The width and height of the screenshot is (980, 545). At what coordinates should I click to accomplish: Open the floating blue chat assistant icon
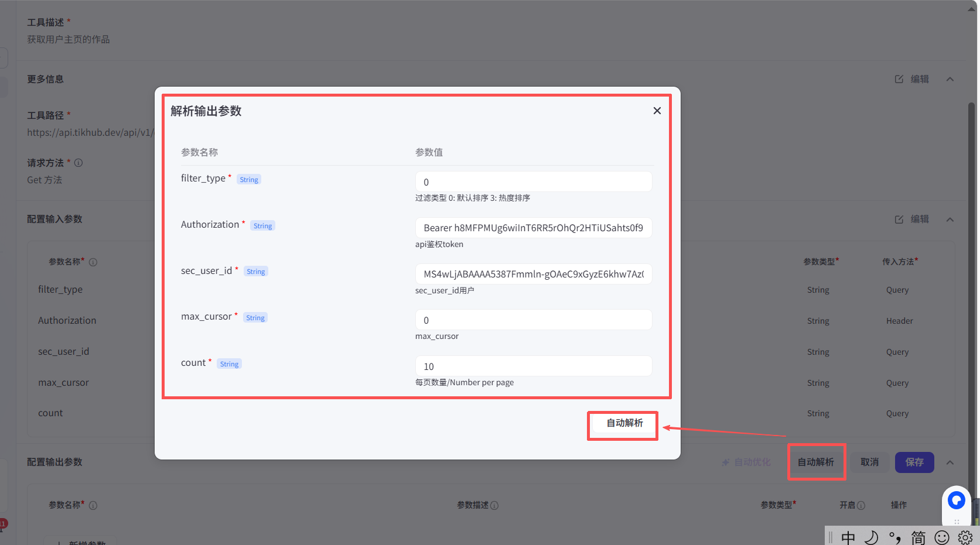click(x=956, y=501)
